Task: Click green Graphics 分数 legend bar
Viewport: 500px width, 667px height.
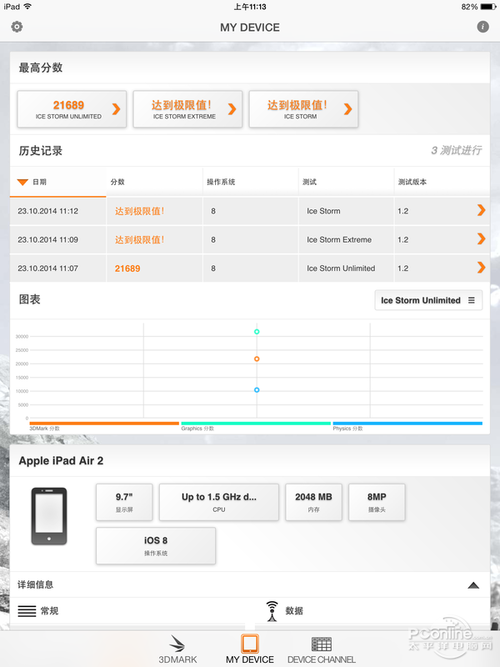Action: pyautogui.click(x=256, y=423)
